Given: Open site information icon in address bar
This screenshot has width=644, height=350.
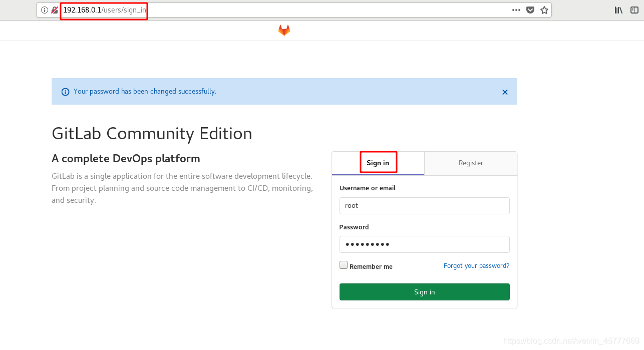Looking at the screenshot, I should (45, 10).
